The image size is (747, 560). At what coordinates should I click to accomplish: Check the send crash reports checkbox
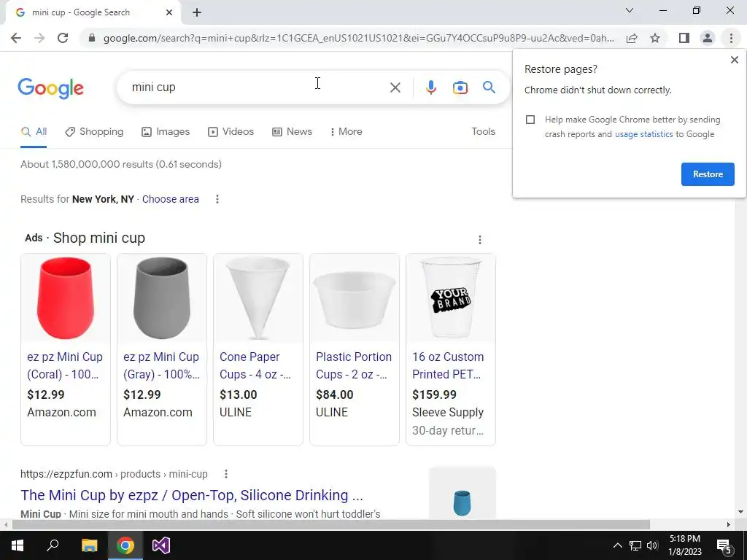pos(530,120)
